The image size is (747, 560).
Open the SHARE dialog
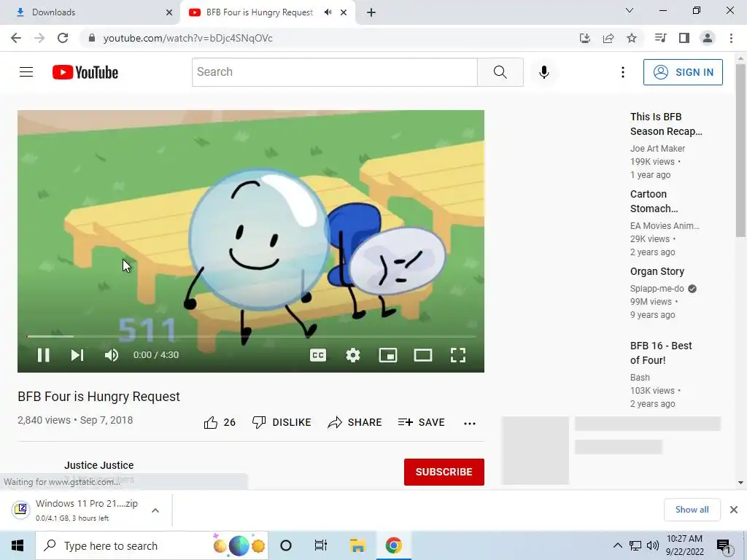[355, 422]
